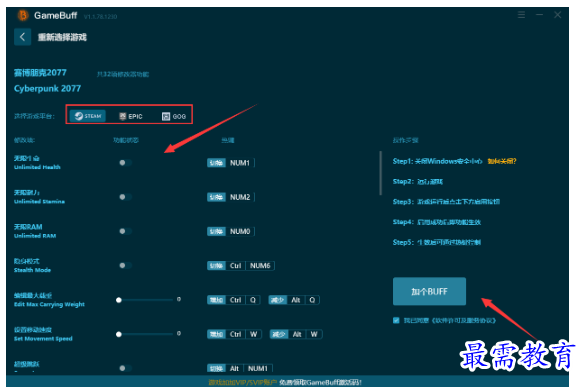584x387 pixels.
Task: Click the Step4 instruction text
Action: point(437,222)
